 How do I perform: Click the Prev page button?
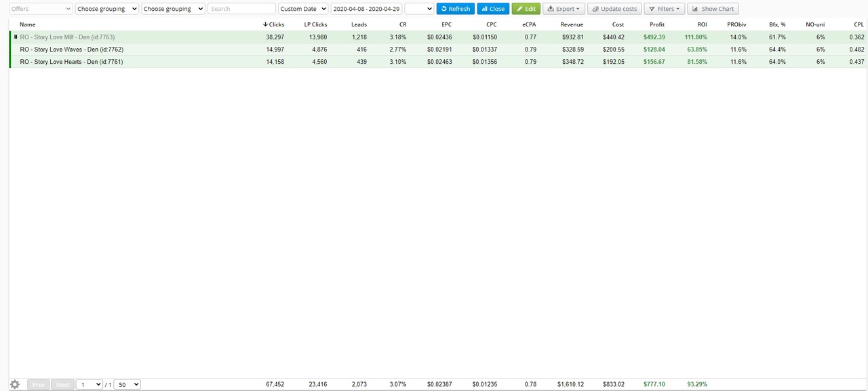[39, 384]
